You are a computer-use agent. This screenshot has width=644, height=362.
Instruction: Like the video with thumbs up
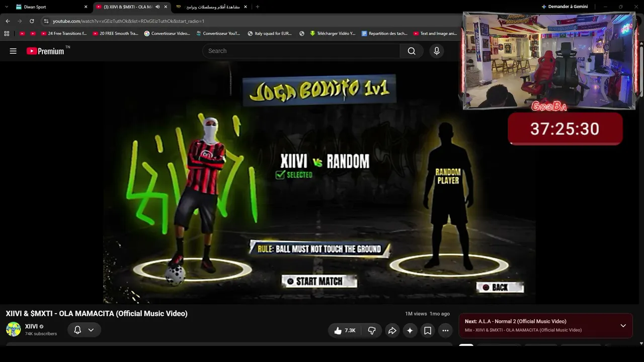click(345, 330)
